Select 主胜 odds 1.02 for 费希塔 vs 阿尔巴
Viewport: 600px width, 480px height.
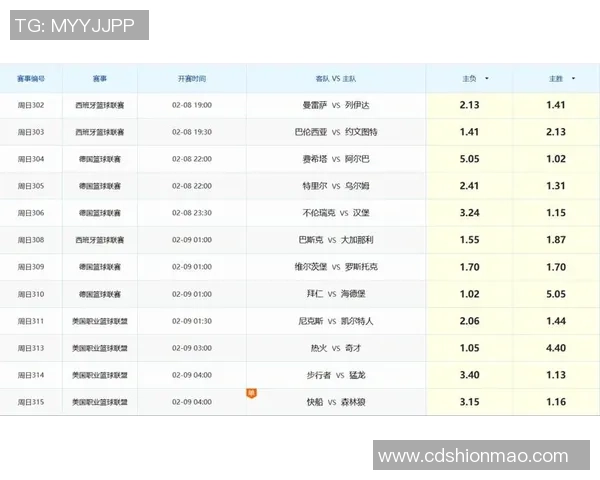pos(556,159)
